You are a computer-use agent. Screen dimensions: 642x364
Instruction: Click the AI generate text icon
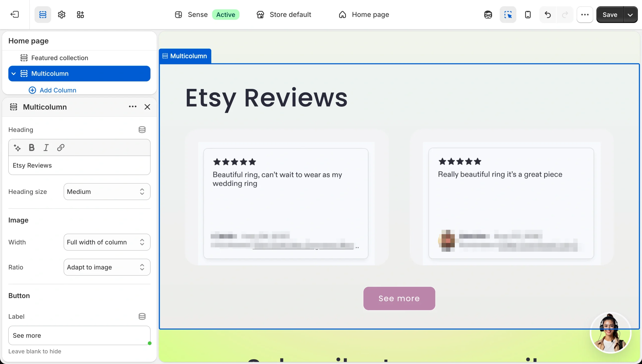tap(17, 148)
